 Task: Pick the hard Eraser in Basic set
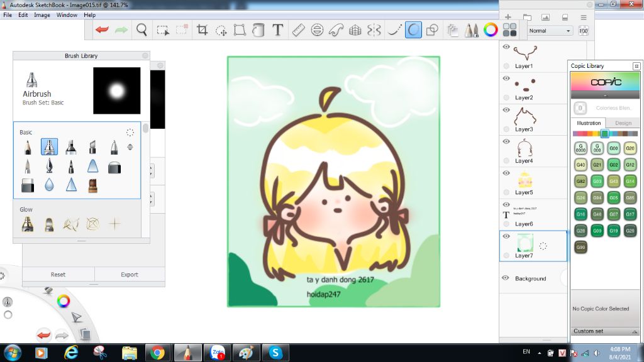click(x=28, y=185)
